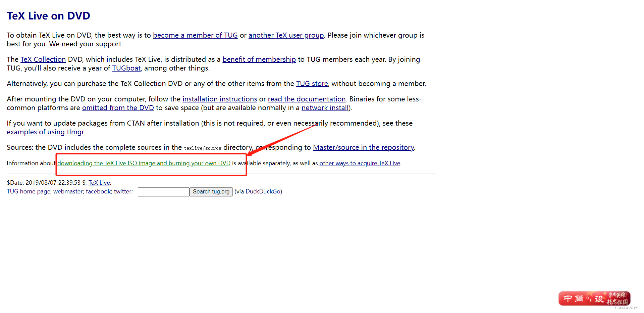This screenshot has width=644, height=313.
Task: Open the 'installation instructions' link
Action: tap(220, 99)
